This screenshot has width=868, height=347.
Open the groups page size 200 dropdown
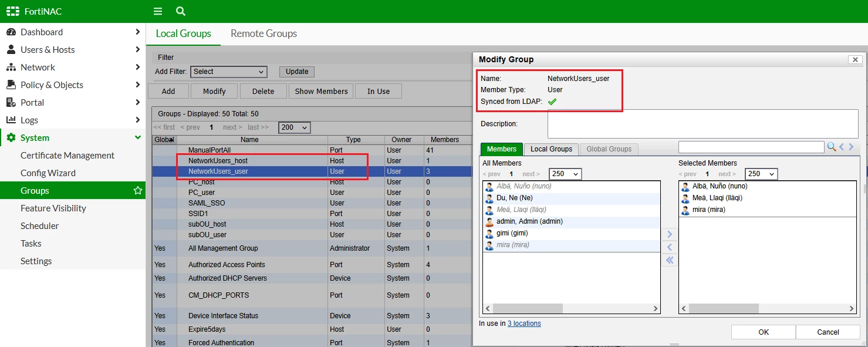point(295,127)
